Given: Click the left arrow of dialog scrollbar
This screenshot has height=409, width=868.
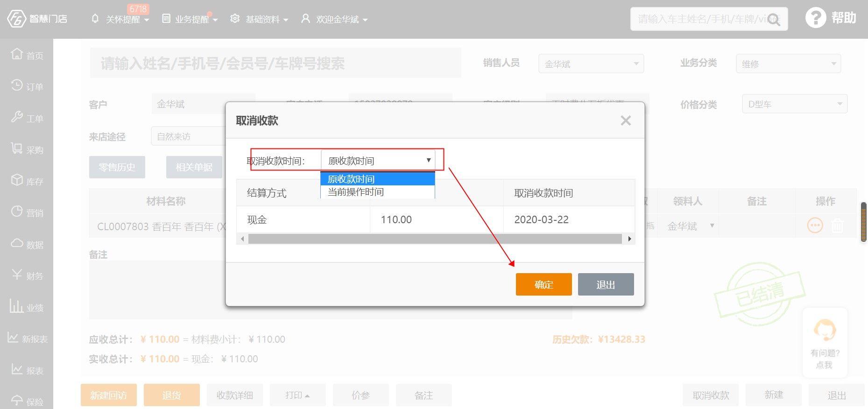Looking at the screenshot, I should [242, 239].
